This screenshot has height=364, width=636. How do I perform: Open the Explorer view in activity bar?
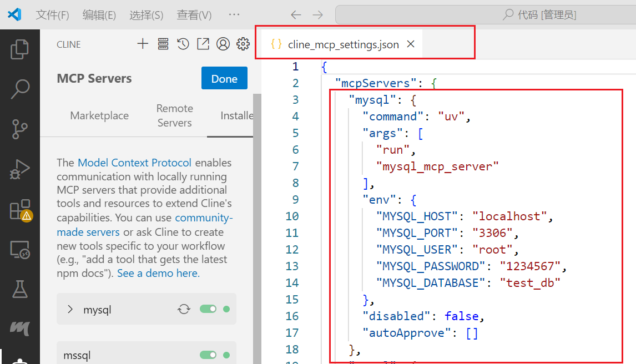tap(19, 49)
